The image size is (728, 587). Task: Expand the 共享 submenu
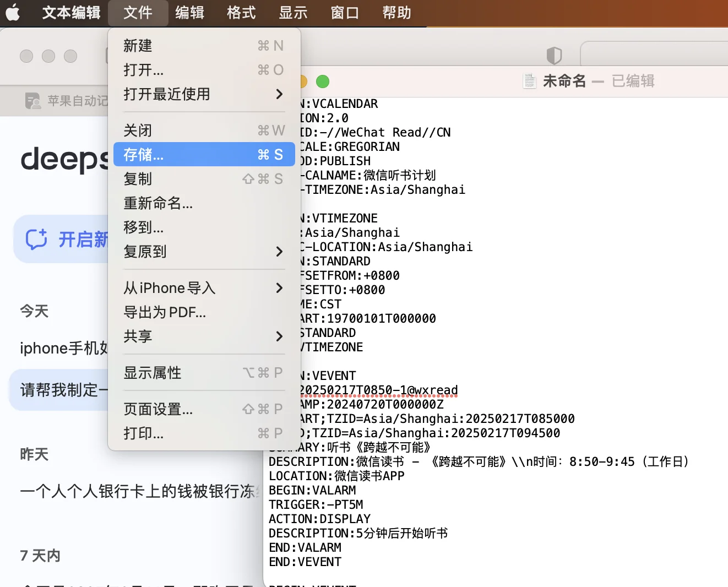tap(204, 336)
